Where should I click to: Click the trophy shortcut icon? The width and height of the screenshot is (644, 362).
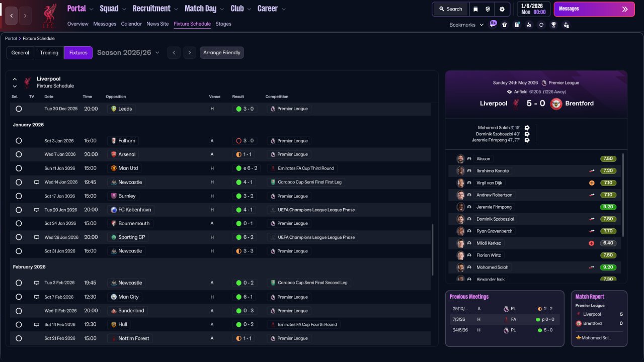[x=554, y=25]
